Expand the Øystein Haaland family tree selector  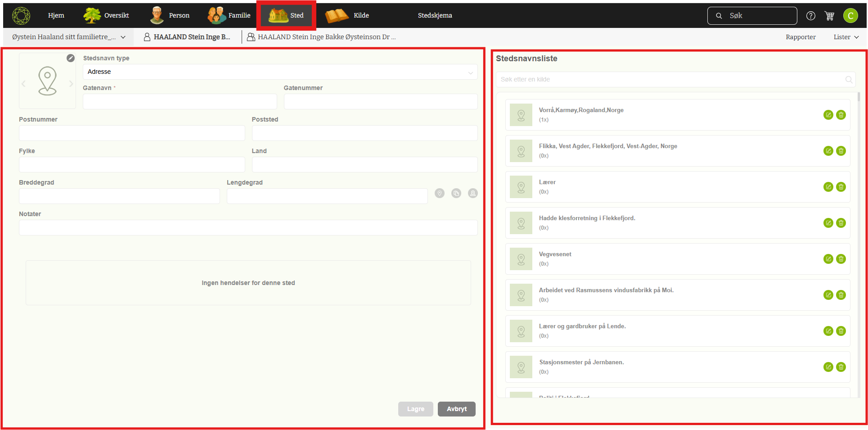(69, 37)
